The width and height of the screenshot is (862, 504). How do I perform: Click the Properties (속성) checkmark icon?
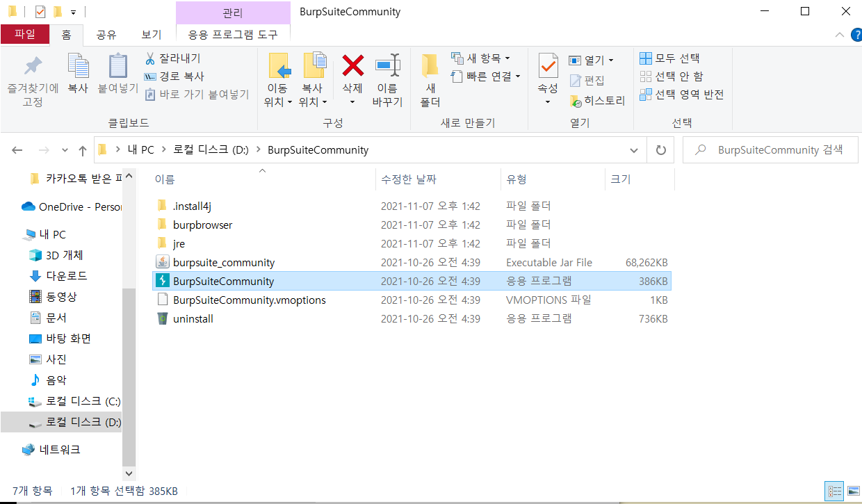[548, 65]
